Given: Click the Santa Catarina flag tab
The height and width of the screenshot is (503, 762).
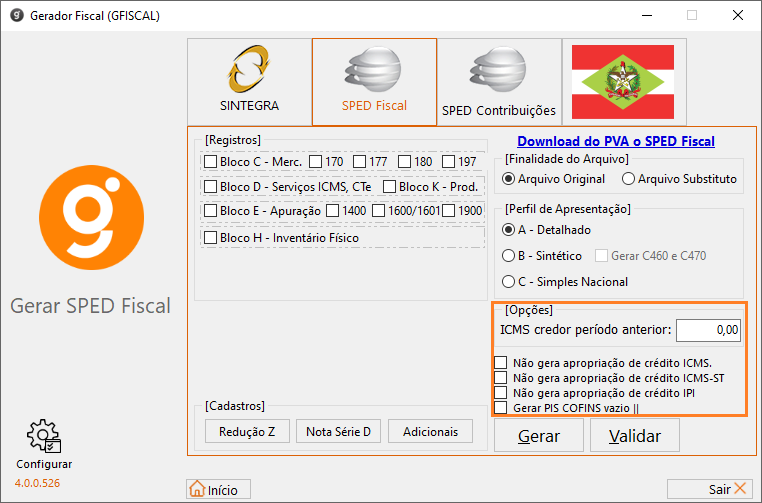Looking at the screenshot, I should click(623, 82).
